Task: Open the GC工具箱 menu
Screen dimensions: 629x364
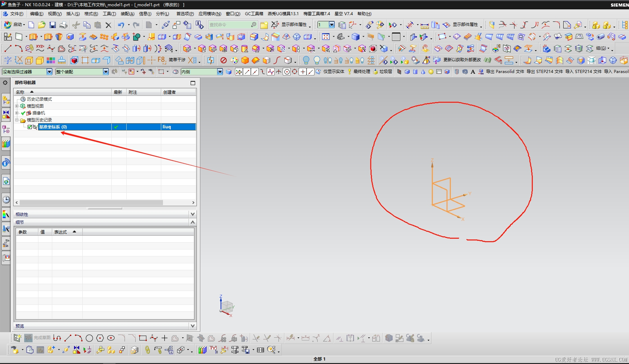Action: click(x=254, y=14)
